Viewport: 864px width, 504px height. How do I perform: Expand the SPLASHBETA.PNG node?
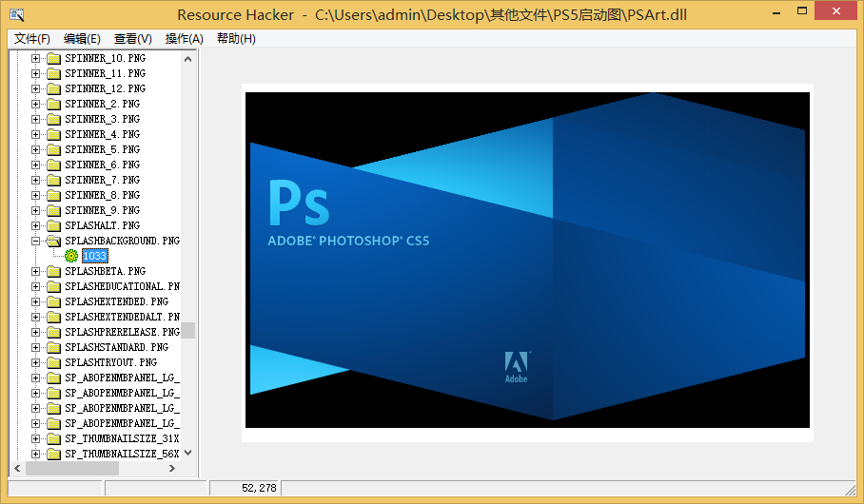point(36,272)
